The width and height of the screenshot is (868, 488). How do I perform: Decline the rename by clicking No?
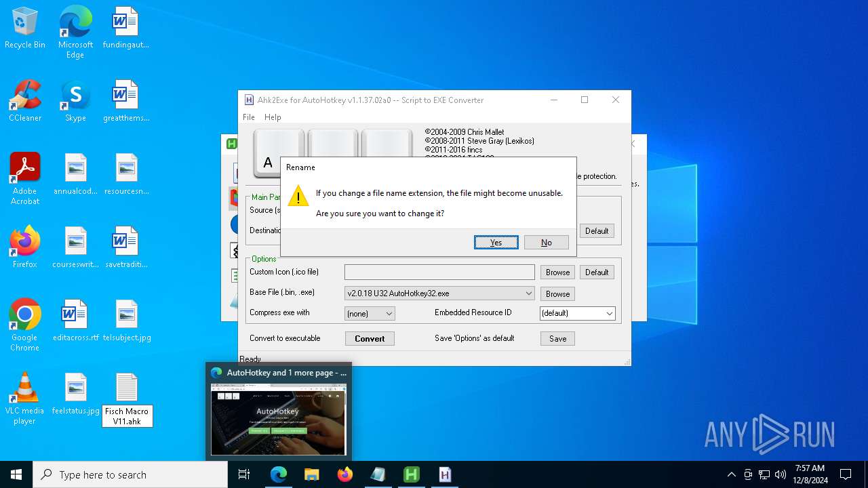click(547, 243)
